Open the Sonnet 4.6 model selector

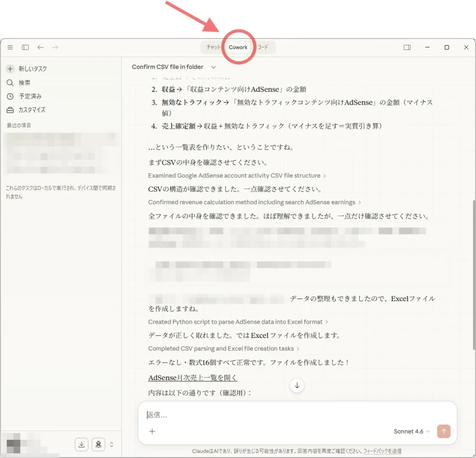[x=411, y=431]
